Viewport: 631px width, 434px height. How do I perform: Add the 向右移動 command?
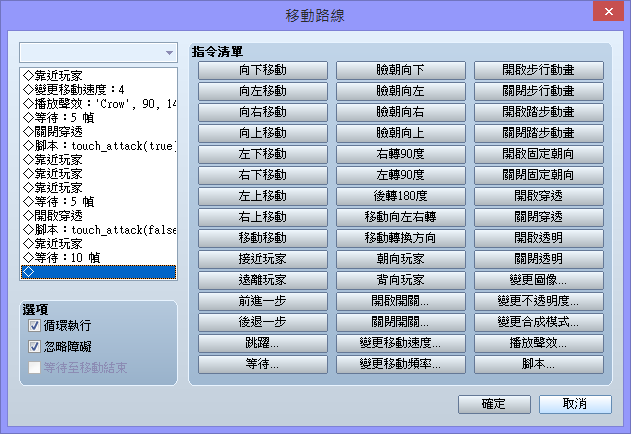[262, 112]
